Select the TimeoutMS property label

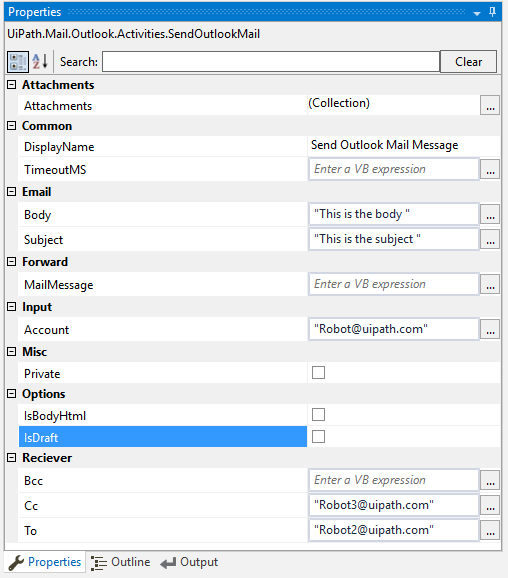pos(55,170)
